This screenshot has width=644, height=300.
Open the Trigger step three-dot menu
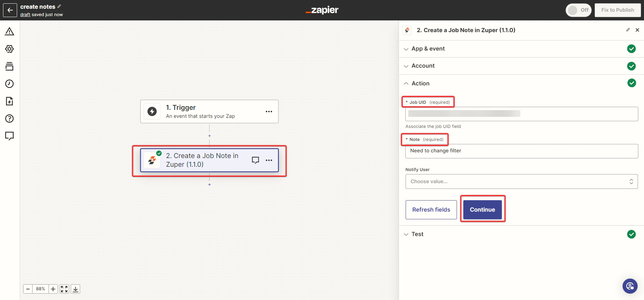click(x=269, y=111)
